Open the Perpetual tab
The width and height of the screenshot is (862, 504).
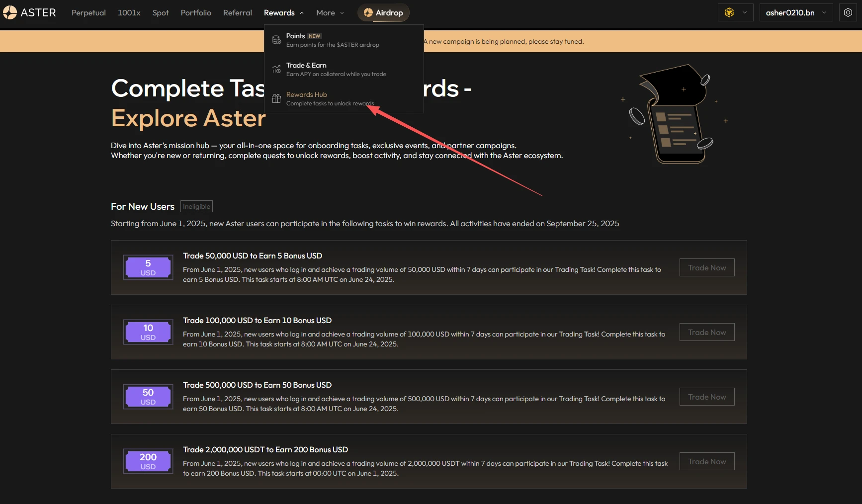pos(88,12)
